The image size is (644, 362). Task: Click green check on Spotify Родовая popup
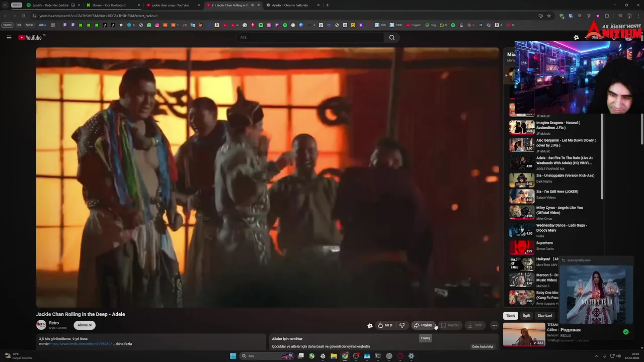[625, 332]
